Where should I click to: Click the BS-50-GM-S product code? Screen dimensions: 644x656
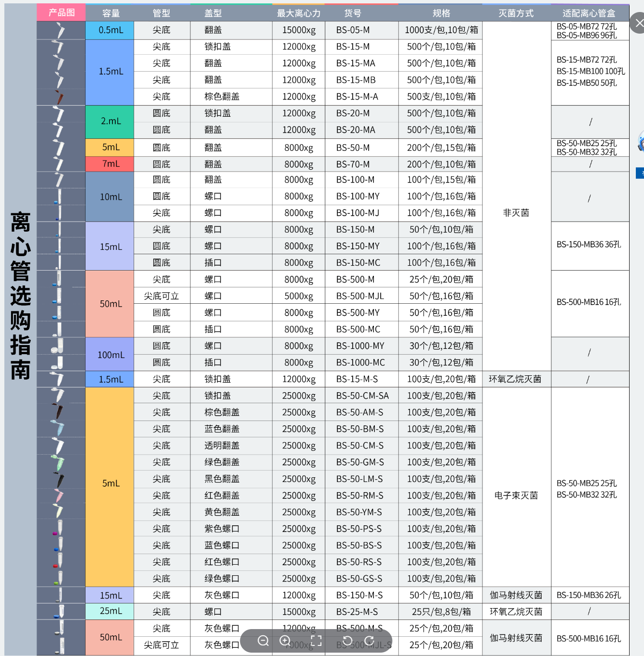360,462
